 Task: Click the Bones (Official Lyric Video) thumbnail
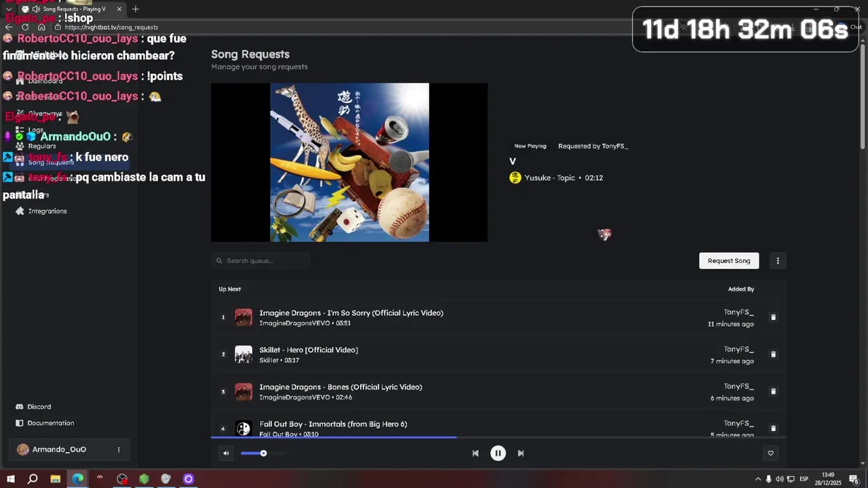243,392
